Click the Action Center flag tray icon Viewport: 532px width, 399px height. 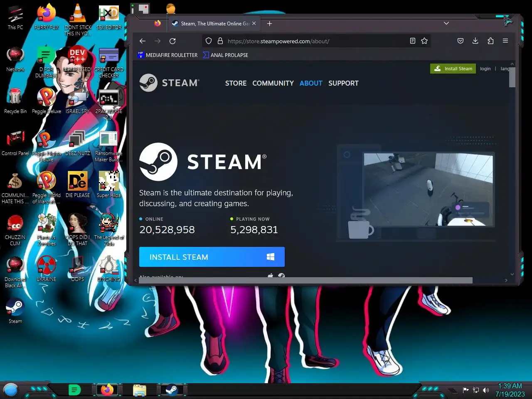click(465, 390)
